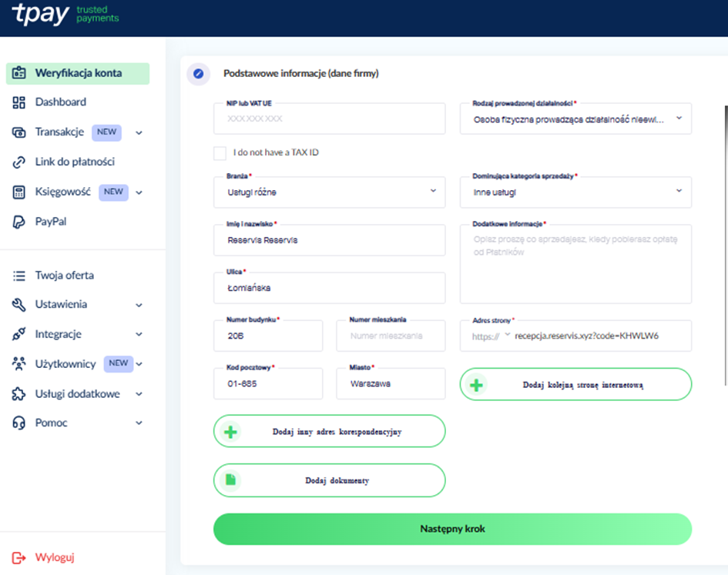This screenshot has width=728, height=575.
Task: Open the Branża dropdown
Action: (x=329, y=192)
